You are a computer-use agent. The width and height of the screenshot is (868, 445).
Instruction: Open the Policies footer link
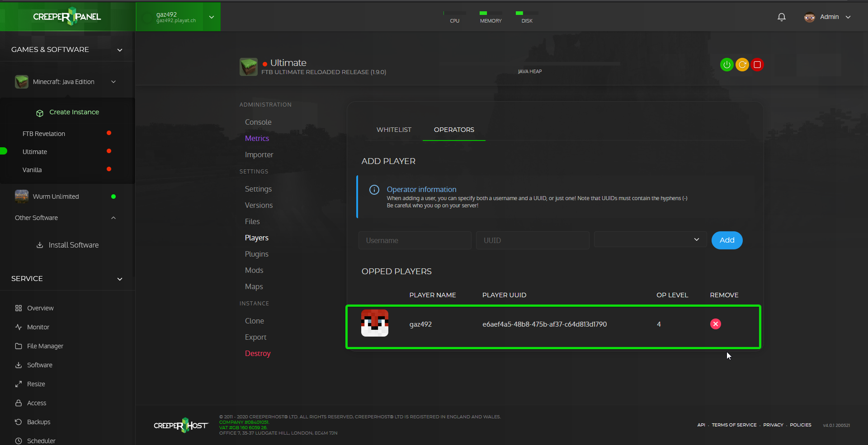800,425
